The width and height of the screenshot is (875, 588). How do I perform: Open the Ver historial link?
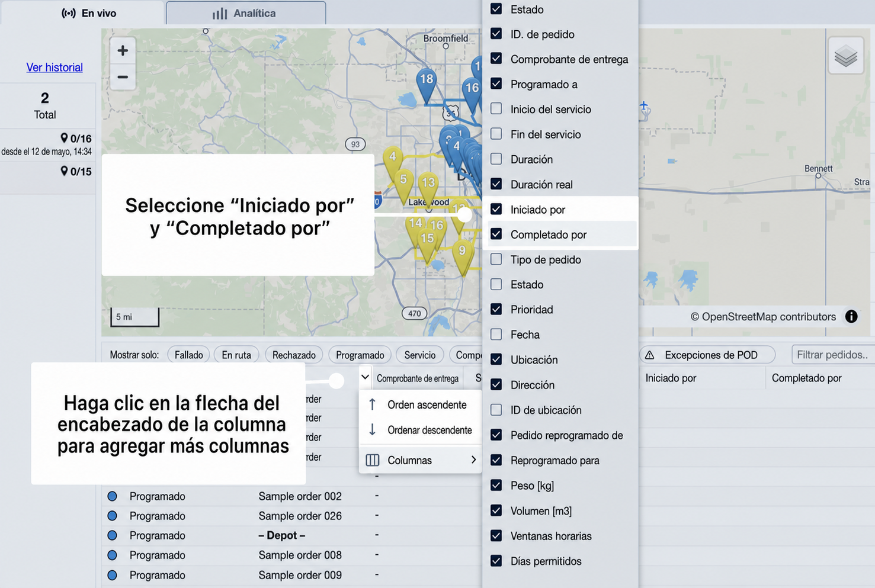click(55, 68)
